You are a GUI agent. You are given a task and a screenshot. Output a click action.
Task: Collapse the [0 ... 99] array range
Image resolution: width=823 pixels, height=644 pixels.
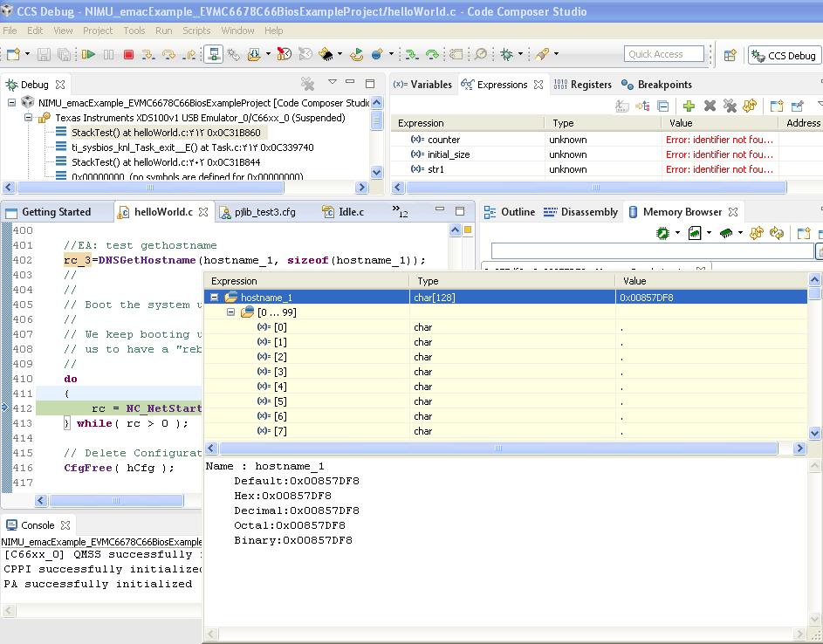(x=232, y=312)
